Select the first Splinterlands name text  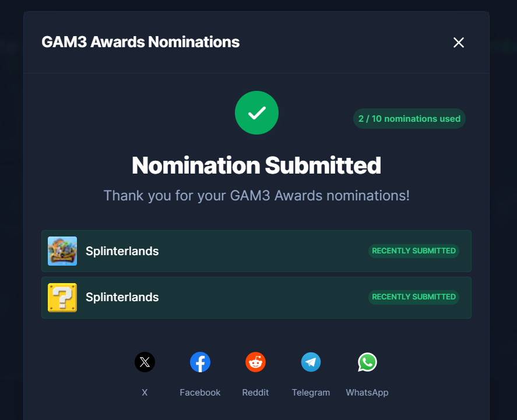(122, 251)
